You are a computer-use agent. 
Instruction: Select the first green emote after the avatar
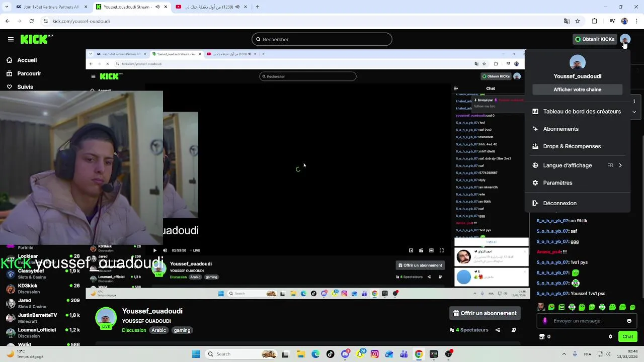tap(551, 307)
